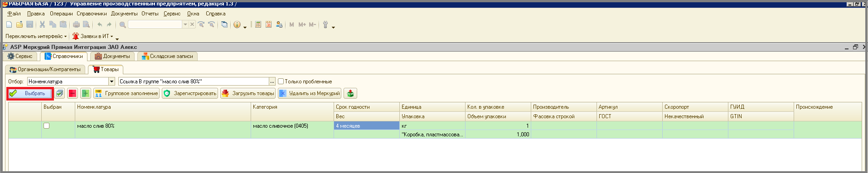This screenshot has height=173, width=868.
Task: Open the Документы menu
Action: pyautogui.click(x=124, y=14)
